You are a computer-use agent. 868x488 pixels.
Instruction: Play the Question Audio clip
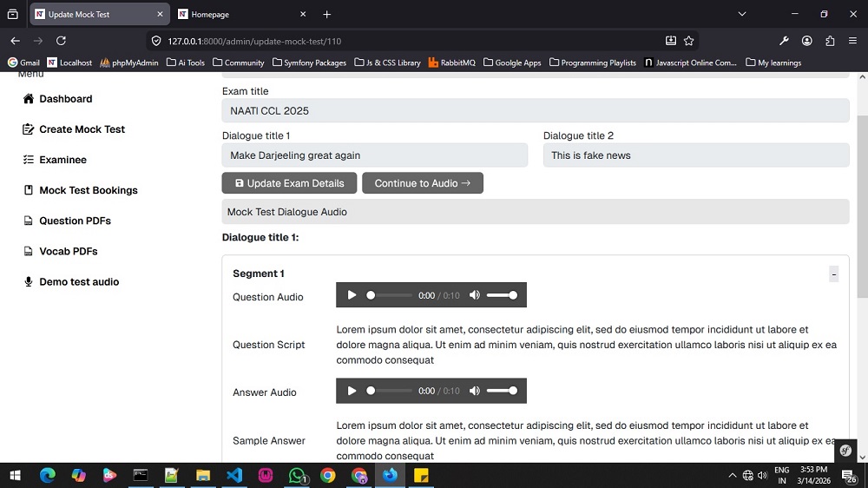[x=352, y=295]
